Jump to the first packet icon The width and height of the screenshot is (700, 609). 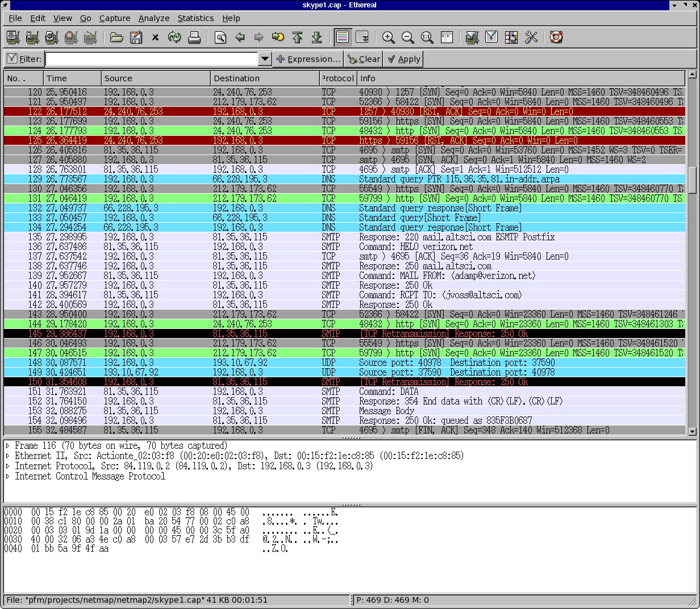pyautogui.click(x=297, y=37)
